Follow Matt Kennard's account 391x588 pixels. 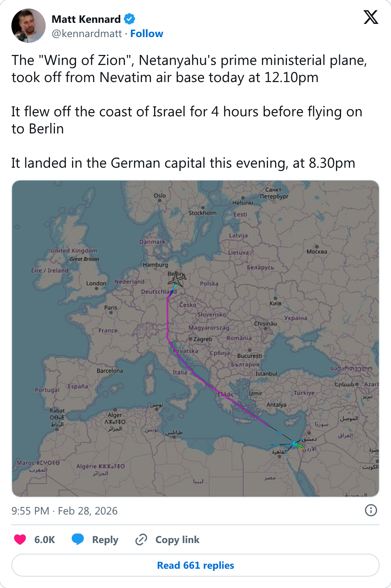[x=147, y=34]
